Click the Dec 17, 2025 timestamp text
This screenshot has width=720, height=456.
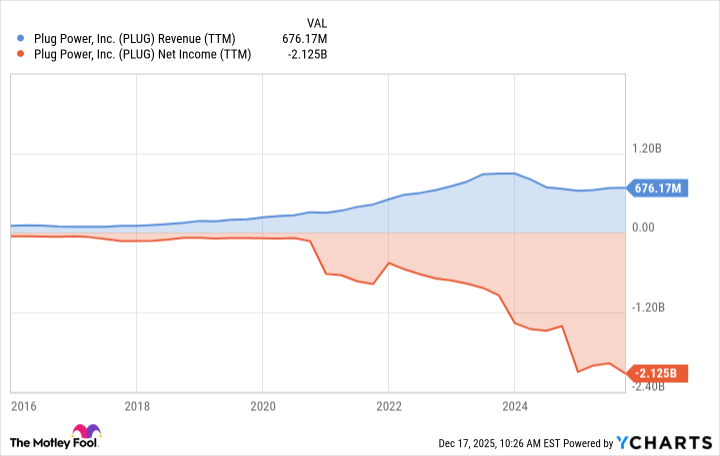[x=490, y=443]
